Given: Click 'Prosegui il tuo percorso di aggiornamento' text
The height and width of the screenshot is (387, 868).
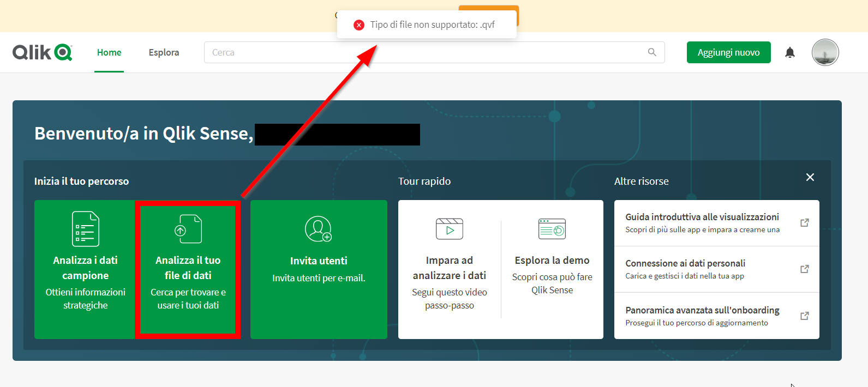Looking at the screenshot, I should point(697,323).
